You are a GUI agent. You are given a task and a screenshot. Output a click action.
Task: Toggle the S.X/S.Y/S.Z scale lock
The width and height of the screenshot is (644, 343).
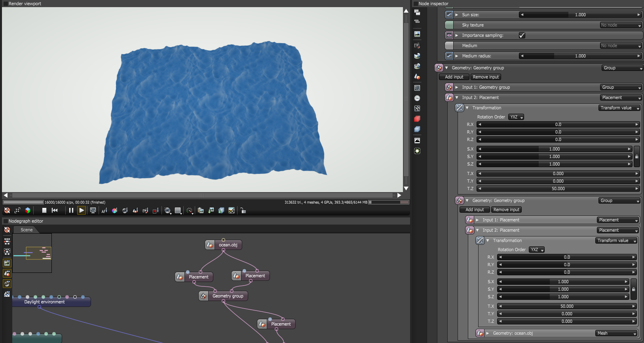click(x=636, y=156)
